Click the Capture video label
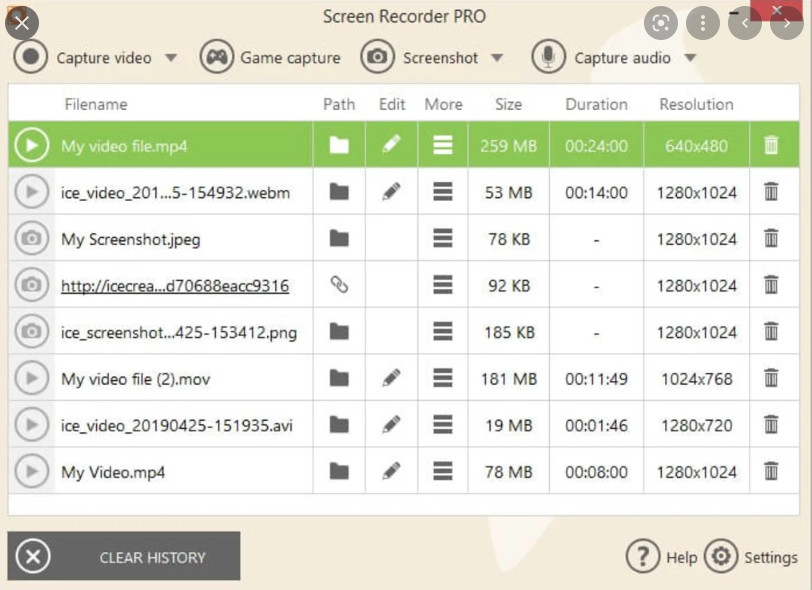812x590 pixels. point(104,57)
